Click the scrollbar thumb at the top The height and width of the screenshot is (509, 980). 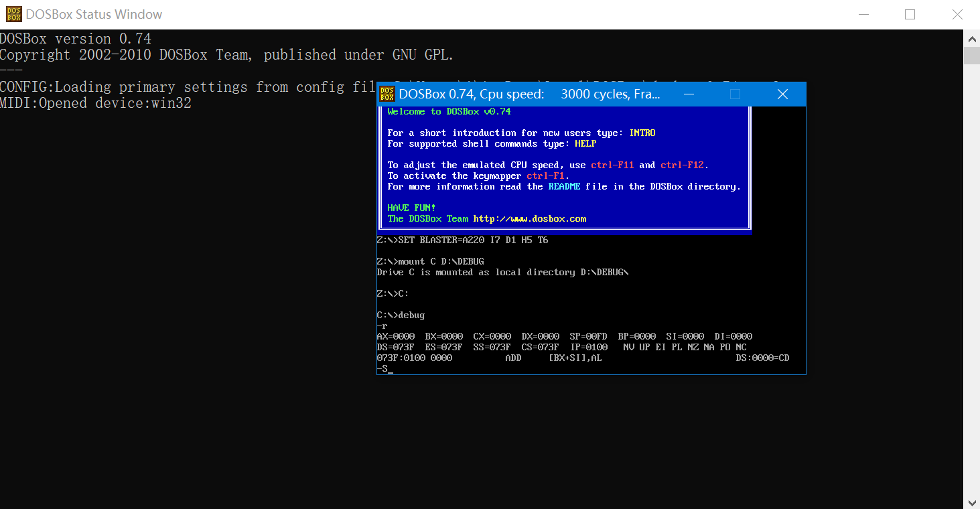(x=972, y=54)
